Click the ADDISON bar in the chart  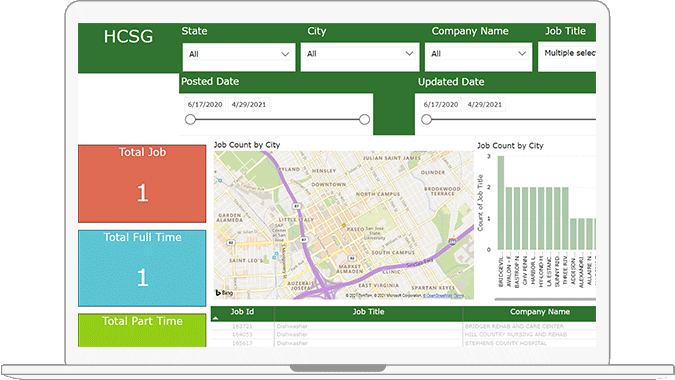(x=573, y=234)
